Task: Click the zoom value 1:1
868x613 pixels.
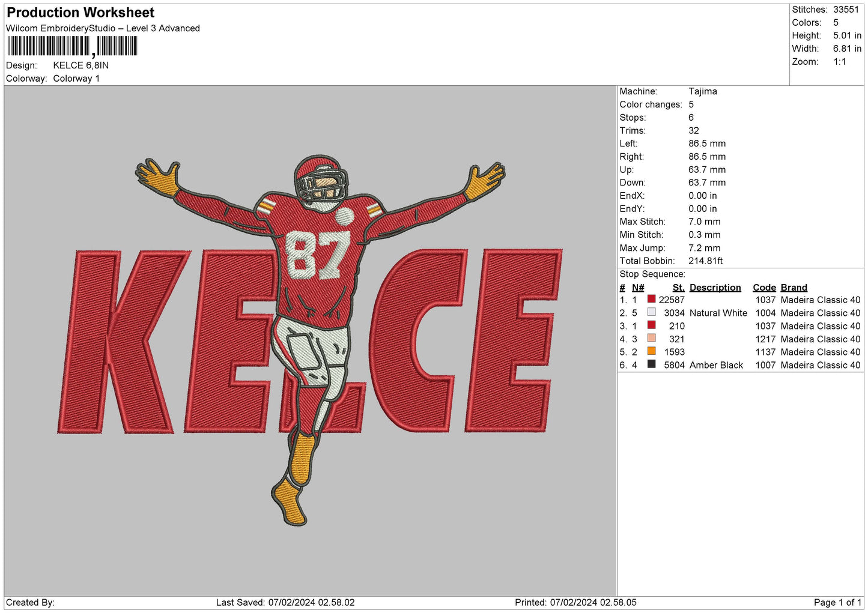Action: coord(840,62)
